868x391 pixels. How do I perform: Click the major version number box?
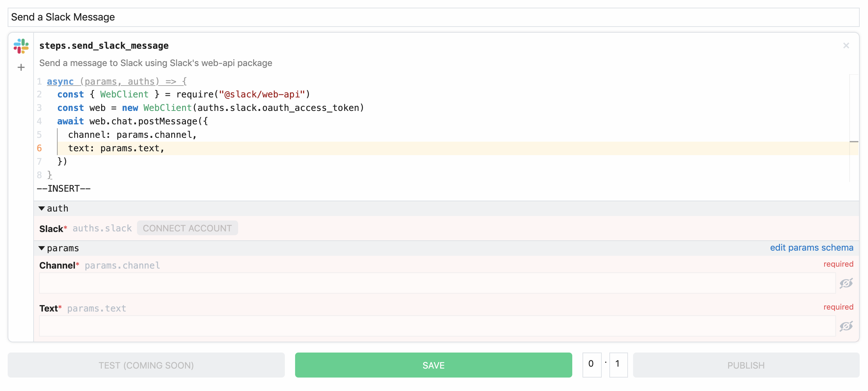click(x=592, y=364)
